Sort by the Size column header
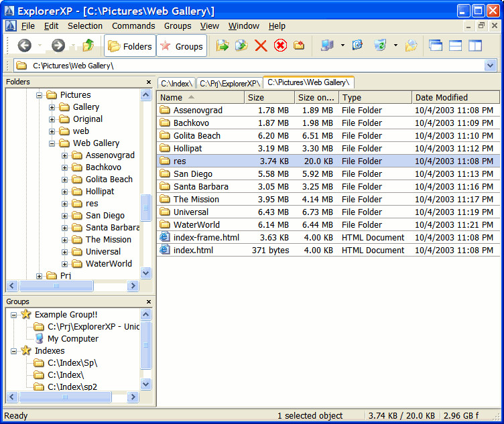Screen dimensions: 504x424 (x=269, y=97)
